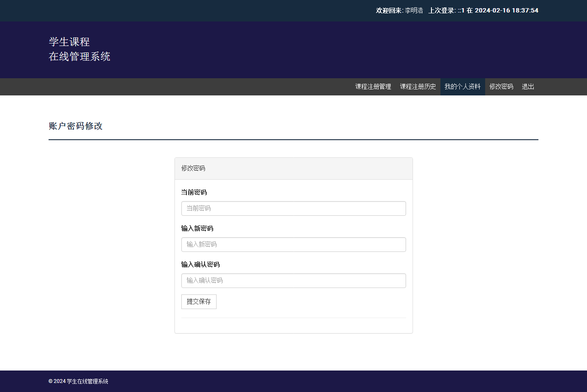Focus the 当前密码 input field
The image size is (587, 392).
coord(293,208)
